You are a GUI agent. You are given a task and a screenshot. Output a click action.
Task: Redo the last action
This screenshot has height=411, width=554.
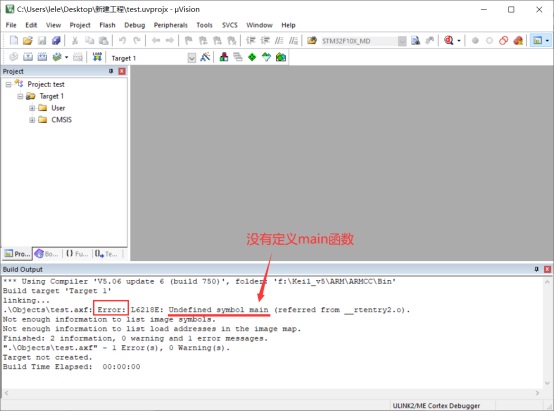(x=137, y=40)
